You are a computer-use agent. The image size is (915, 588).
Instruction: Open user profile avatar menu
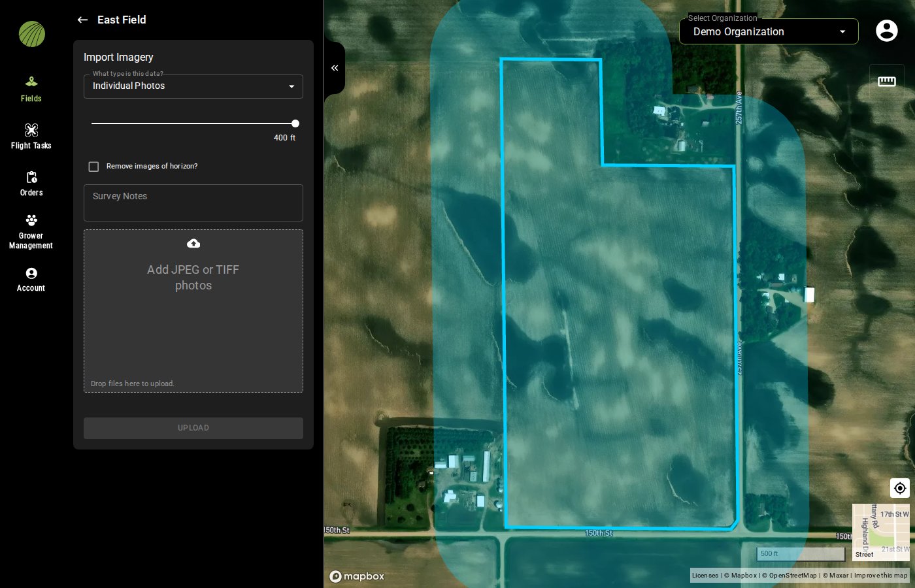(x=886, y=31)
